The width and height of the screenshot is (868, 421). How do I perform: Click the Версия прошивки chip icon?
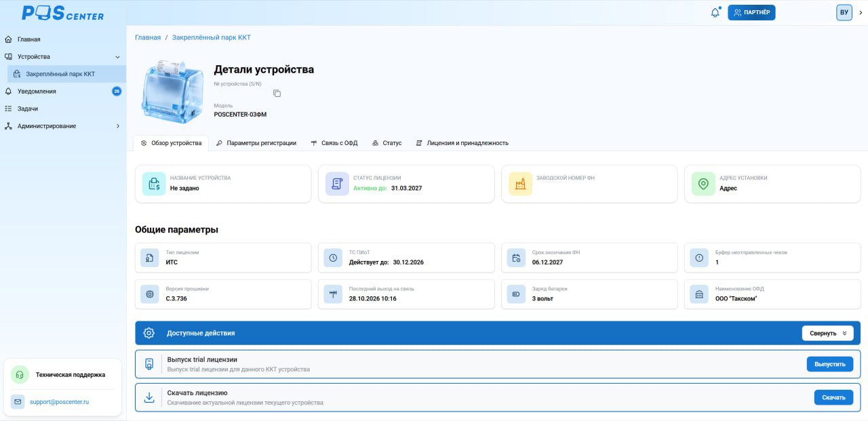coord(150,294)
